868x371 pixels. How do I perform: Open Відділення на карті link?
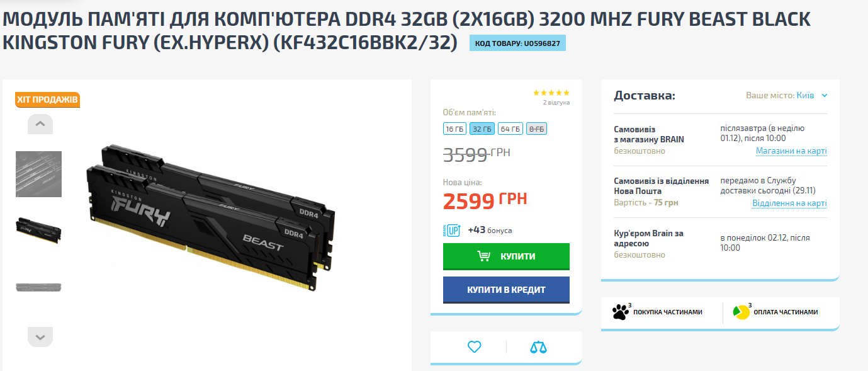tap(790, 203)
